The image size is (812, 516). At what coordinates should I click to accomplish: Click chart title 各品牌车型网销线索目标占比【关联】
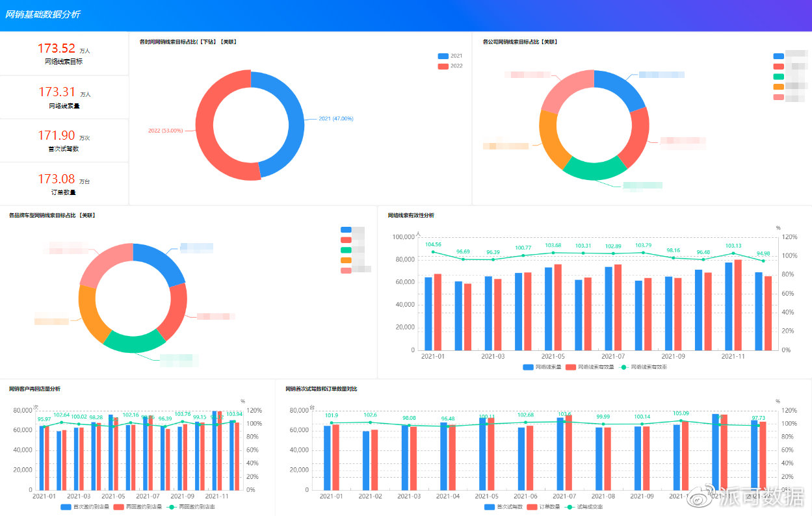tap(52, 215)
